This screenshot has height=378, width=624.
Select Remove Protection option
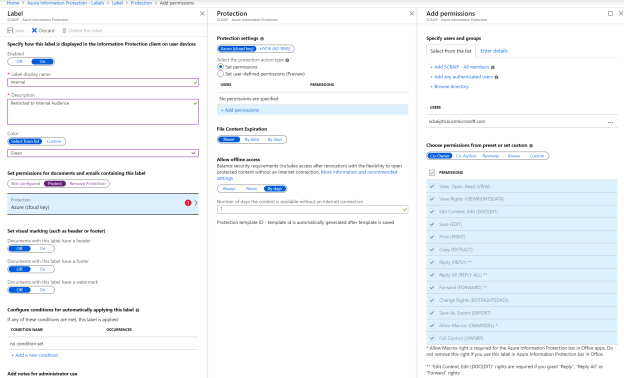[x=88, y=184]
